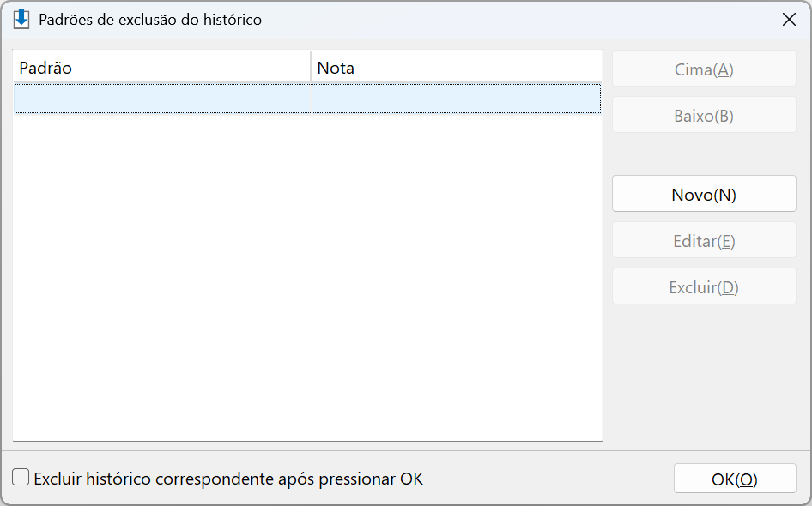Click the gap between Baixo(B) and Novo(N)
This screenshot has height=506, width=812.
pos(704,154)
